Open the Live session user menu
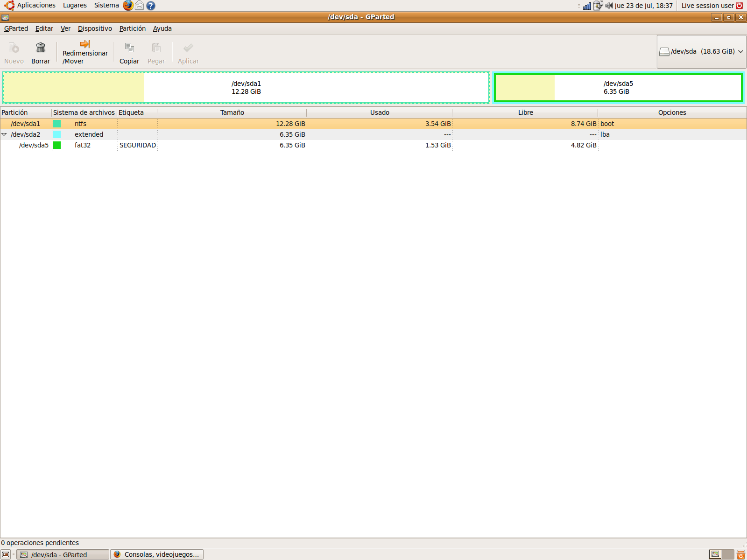The height and width of the screenshot is (560, 747). pyautogui.click(x=707, y=6)
